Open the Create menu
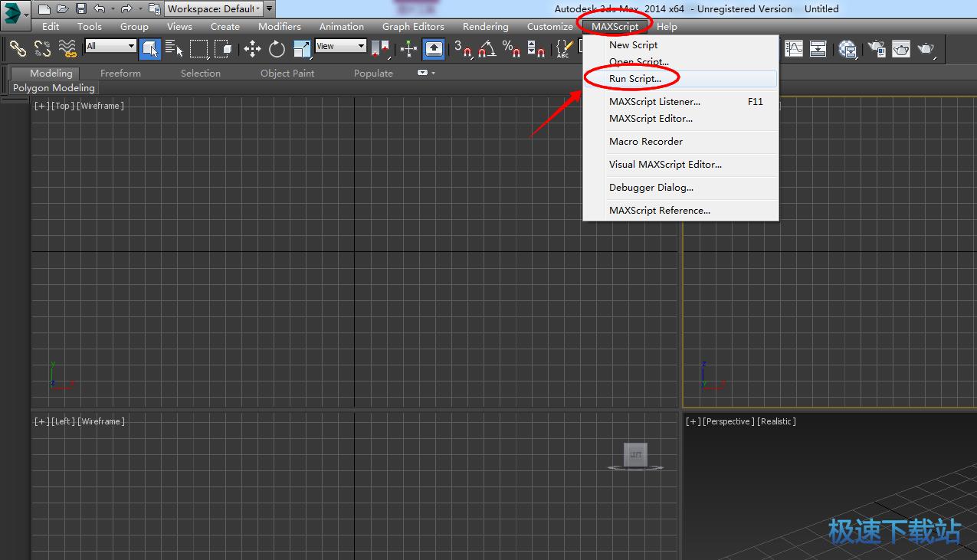This screenshot has height=560, width=977. click(225, 26)
